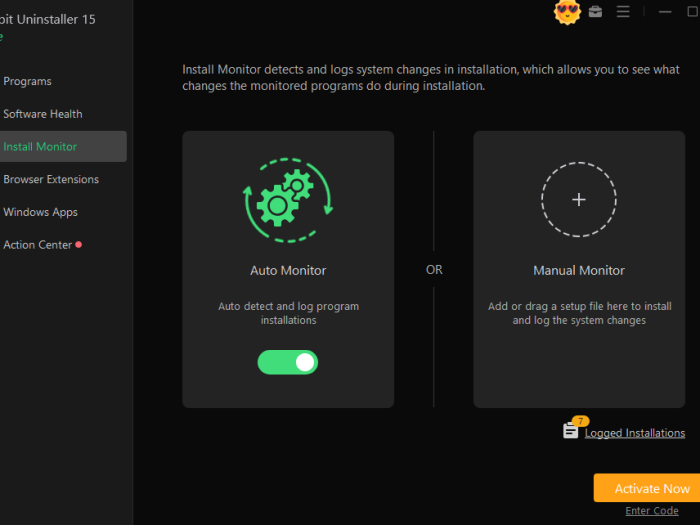Viewport: 700px width, 525px height.
Task: Switch to Windows Apps
Action: coord(40,212)
